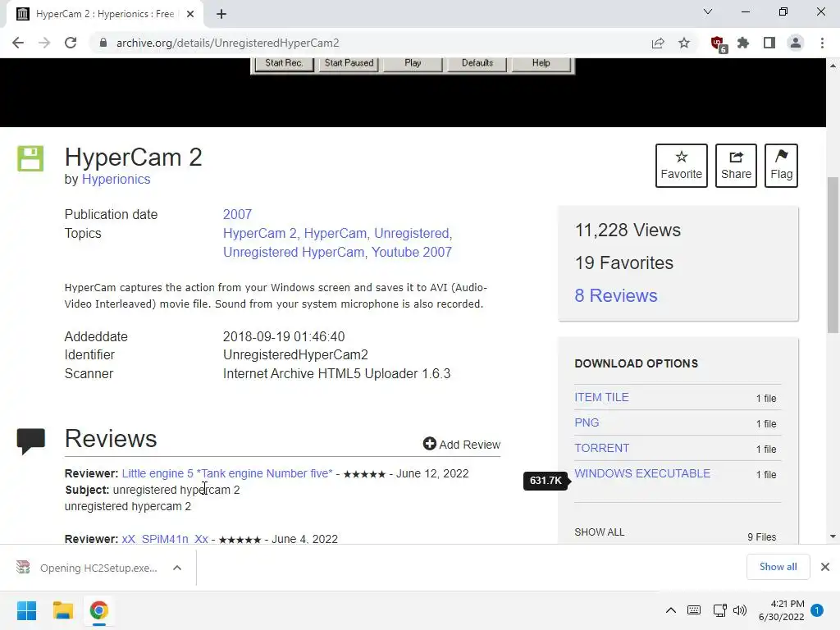
Task: Open the notification badge icon
Action: [817, 610]
